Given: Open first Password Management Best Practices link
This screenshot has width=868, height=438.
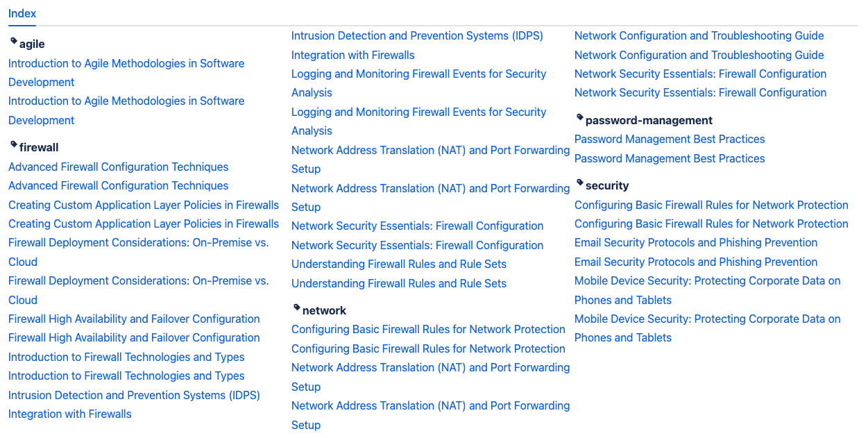Looking at the screenshot, I should [670, 139].
